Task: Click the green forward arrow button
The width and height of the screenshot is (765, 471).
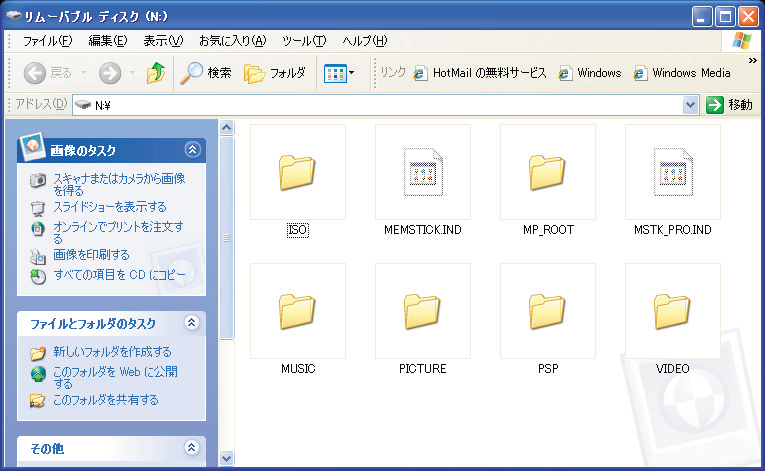Action: (110, 73)
